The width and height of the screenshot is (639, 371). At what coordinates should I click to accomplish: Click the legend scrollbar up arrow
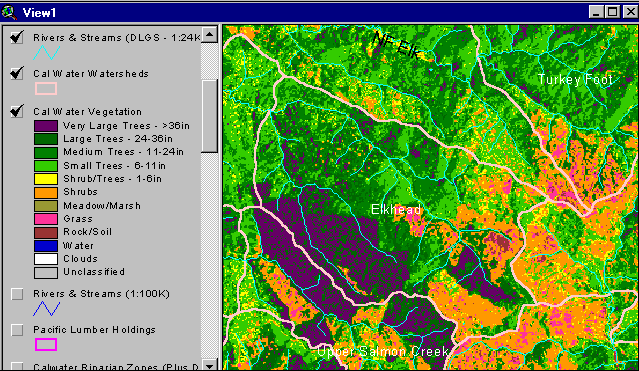[x=209, y=35]
